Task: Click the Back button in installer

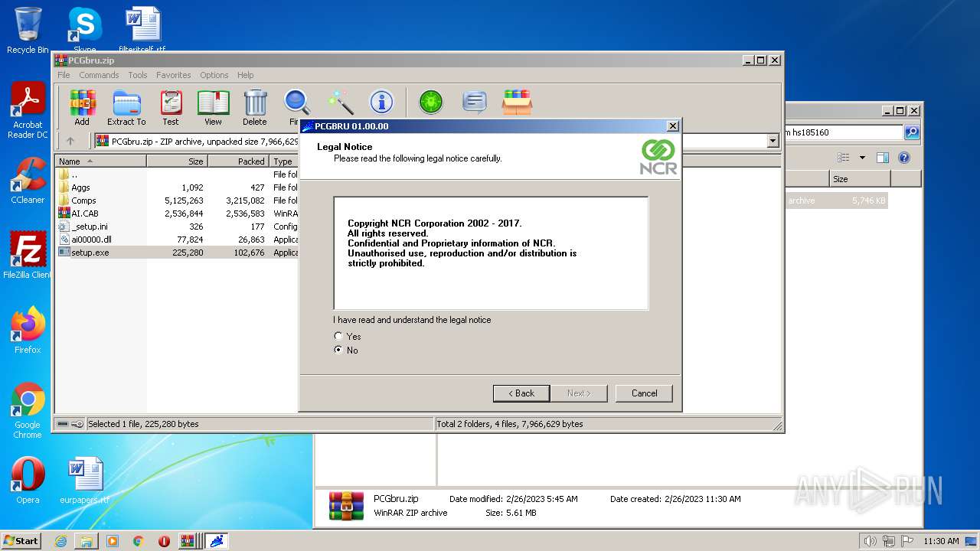Action: [521, 393]
